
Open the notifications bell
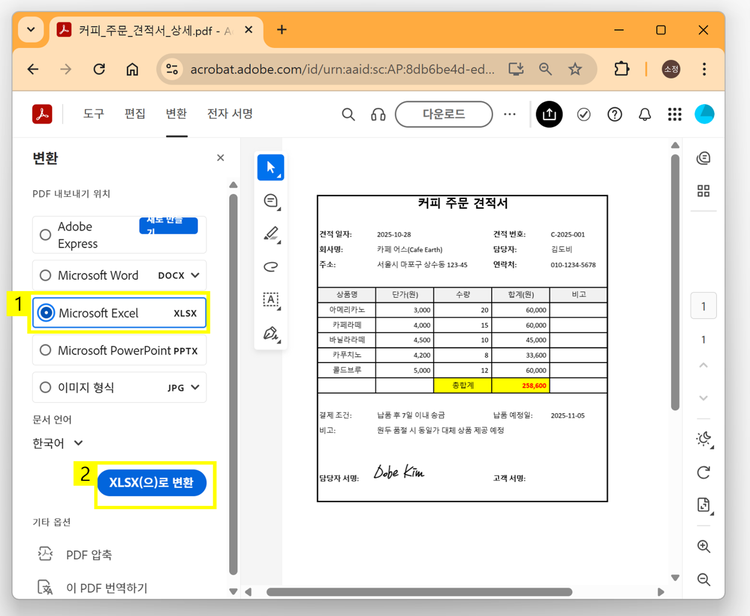tap(645, 114)
